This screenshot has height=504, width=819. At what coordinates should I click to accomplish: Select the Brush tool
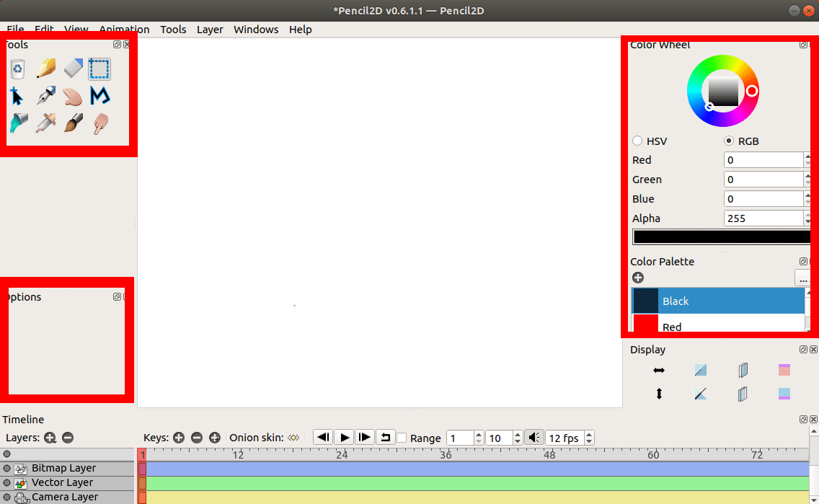point(72,123)
